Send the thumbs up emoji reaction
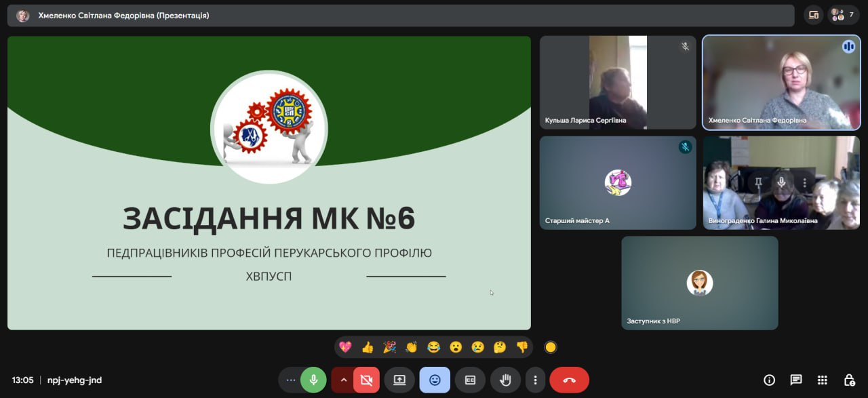Image resolution: width=868 pixels, height=398 pixels. tap(368, 347)
